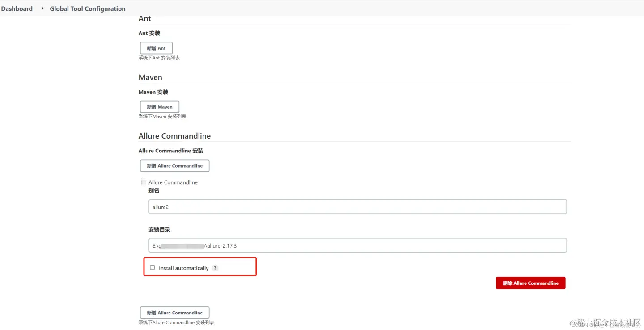Screen dimensions: 644x330
Task: Click the 系统下Maven 安装列表 description
Action: tap(162, 116)
